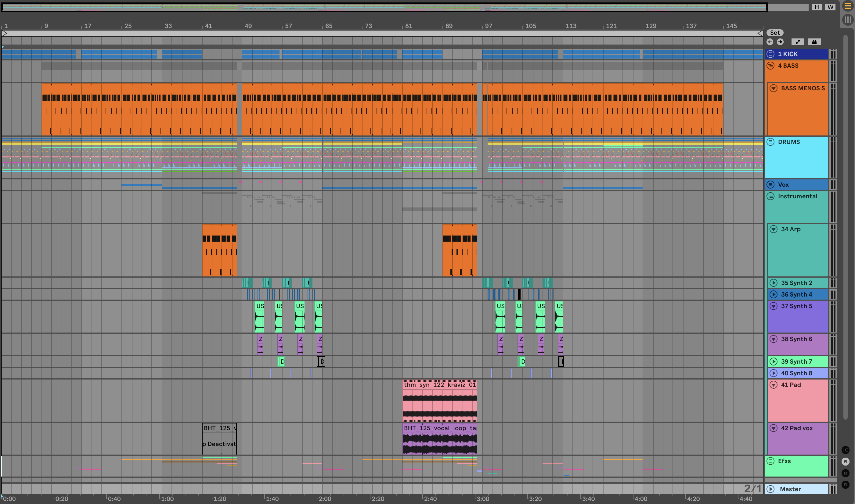The image size is (855, 504).
Task: Click the lock envelopes button
Action: coord(814,42)
